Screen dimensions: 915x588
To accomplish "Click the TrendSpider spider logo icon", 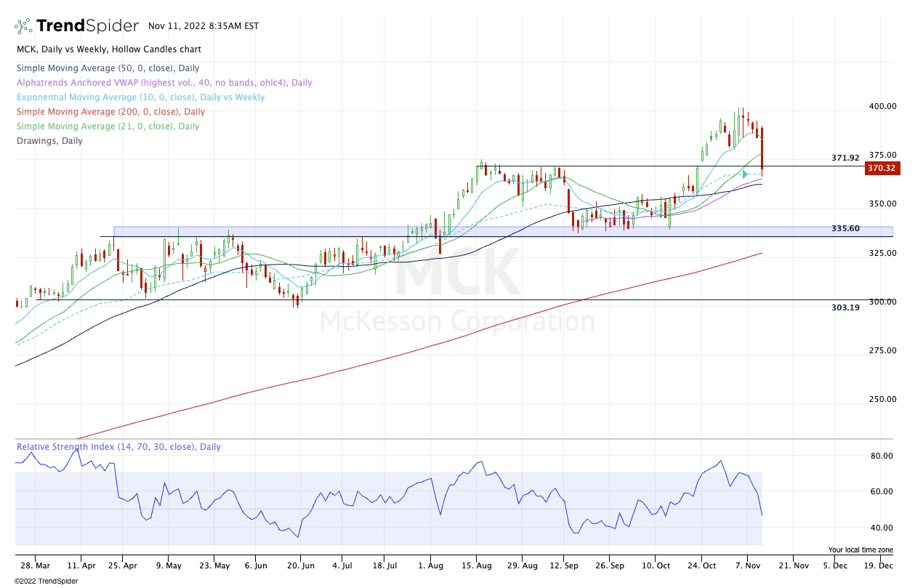I will pos(23,26).
